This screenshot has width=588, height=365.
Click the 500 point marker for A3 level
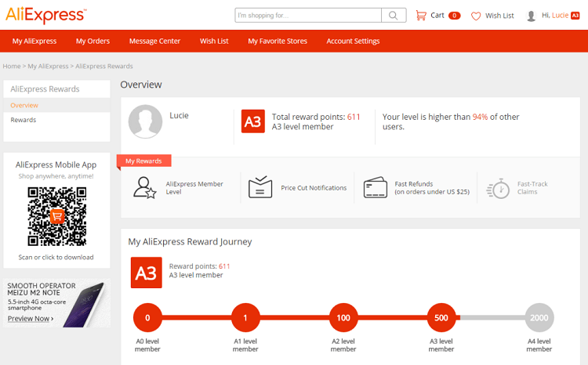pos(441,318)
